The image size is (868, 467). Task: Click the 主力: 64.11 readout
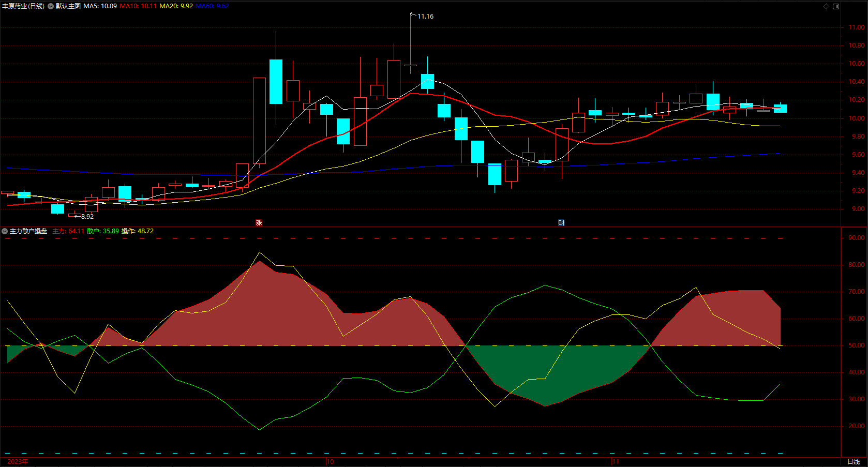point(68,231)
